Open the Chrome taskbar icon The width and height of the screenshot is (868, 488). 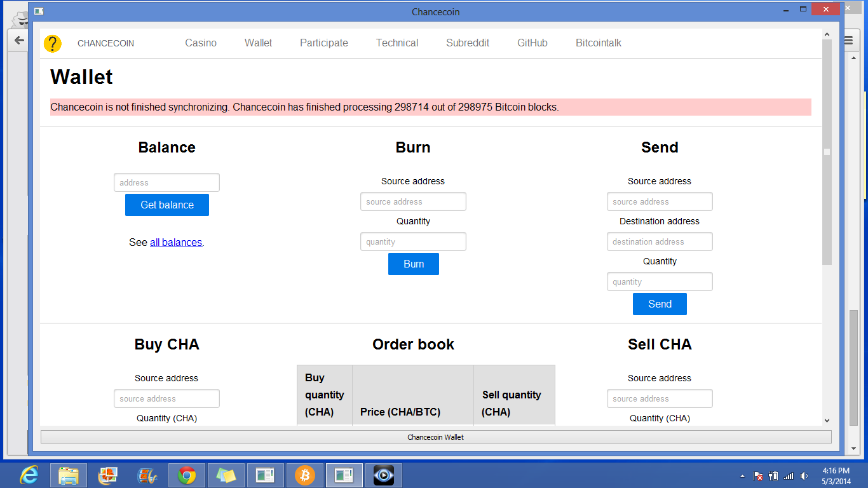pos(187,475)
